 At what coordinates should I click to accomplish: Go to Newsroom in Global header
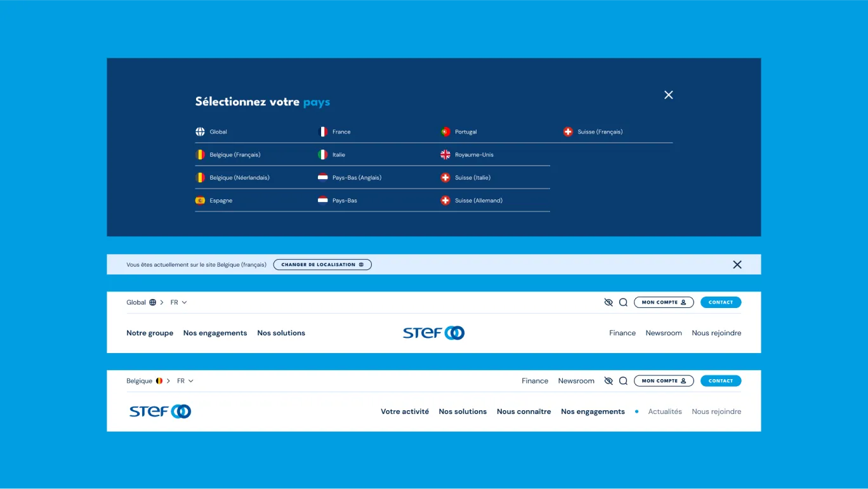pyautogui.click(x=664, y=333)
